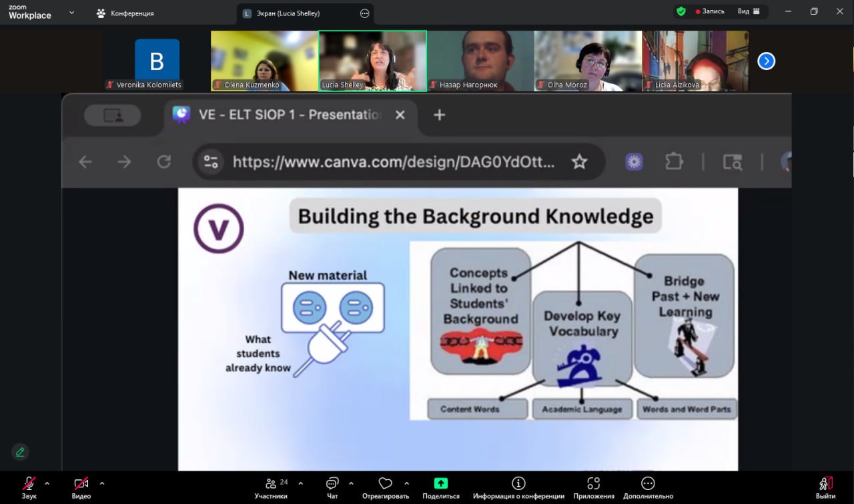Open the Вид view layout menu

[x=749, y=11]
